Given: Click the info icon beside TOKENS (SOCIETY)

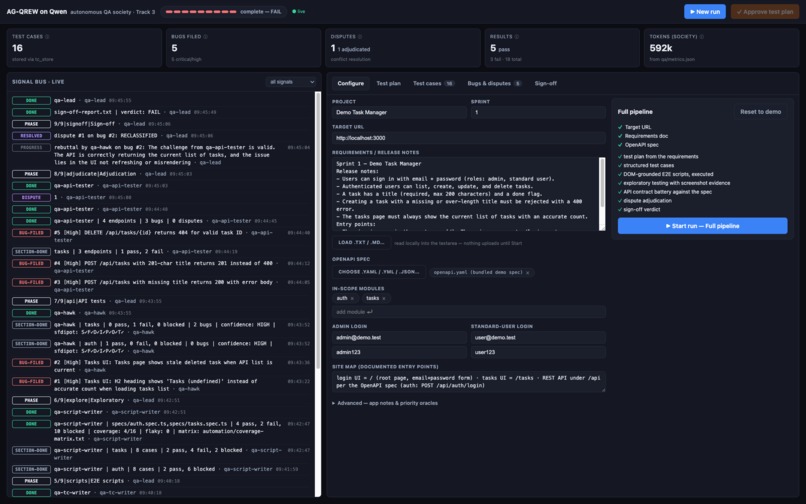Looking at the screenshot, I should (702, 37).
